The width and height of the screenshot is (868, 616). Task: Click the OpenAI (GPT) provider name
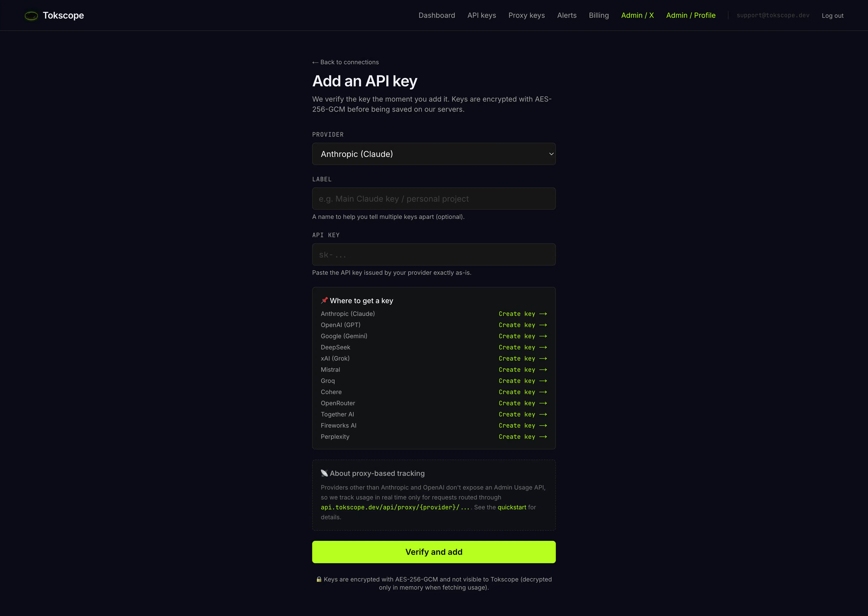340,325
